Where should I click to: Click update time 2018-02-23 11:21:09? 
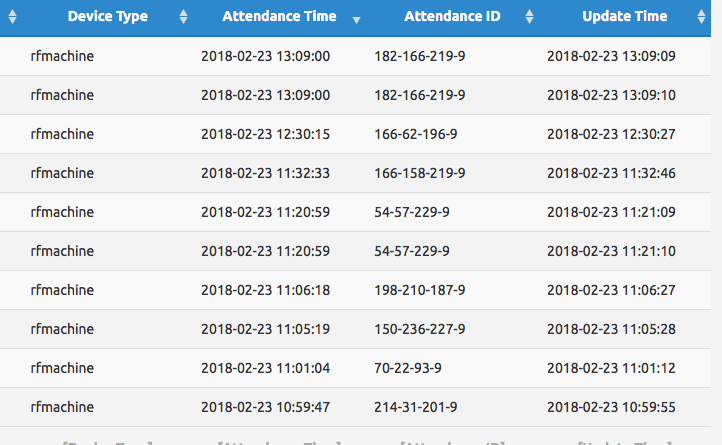(x=611, y=212)
